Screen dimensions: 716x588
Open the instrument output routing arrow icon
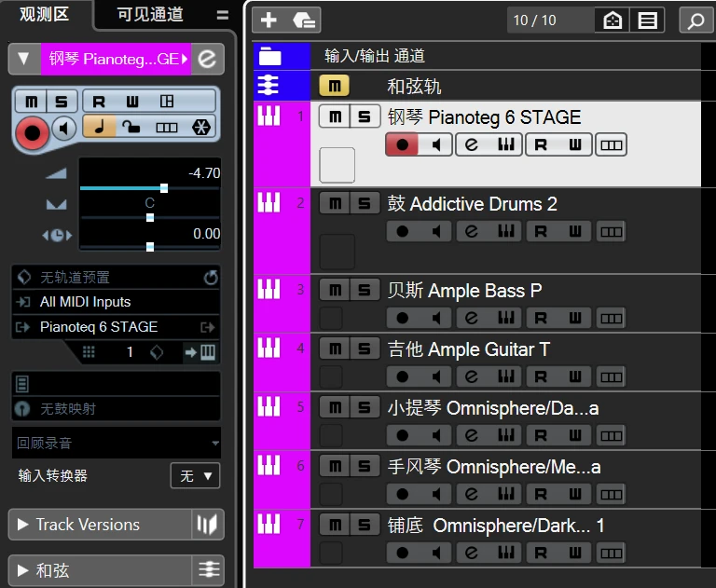(207, 327)
